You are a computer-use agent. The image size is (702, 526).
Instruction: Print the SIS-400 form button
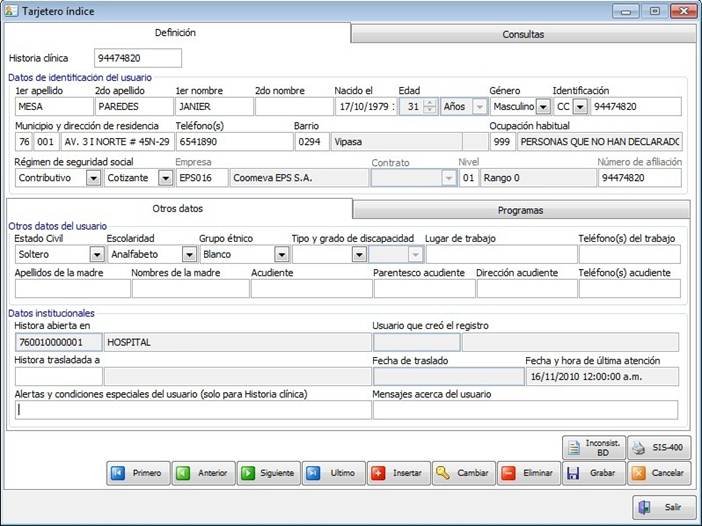(x=659, y=447)
